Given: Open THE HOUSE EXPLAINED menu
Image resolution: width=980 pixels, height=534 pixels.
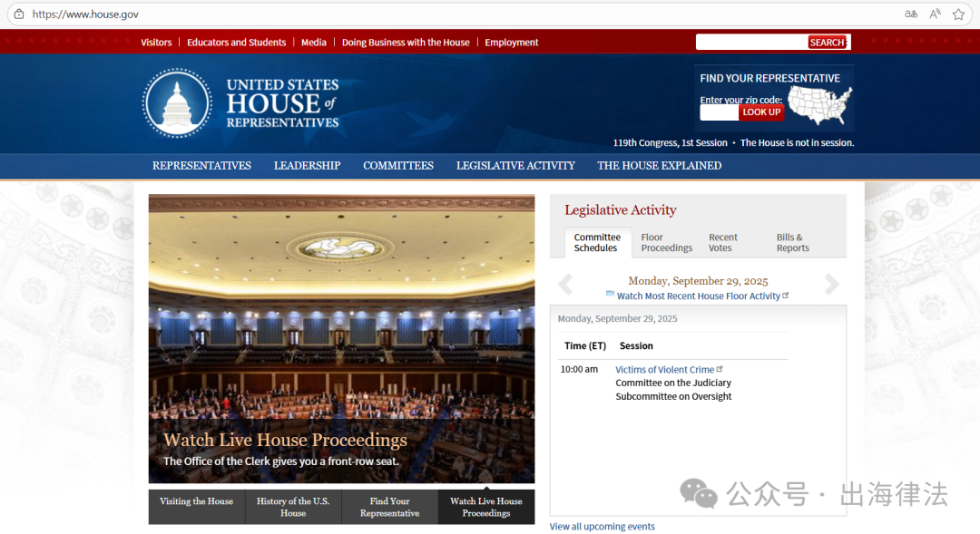Looking at the screenshot, I should click(660, 166).
